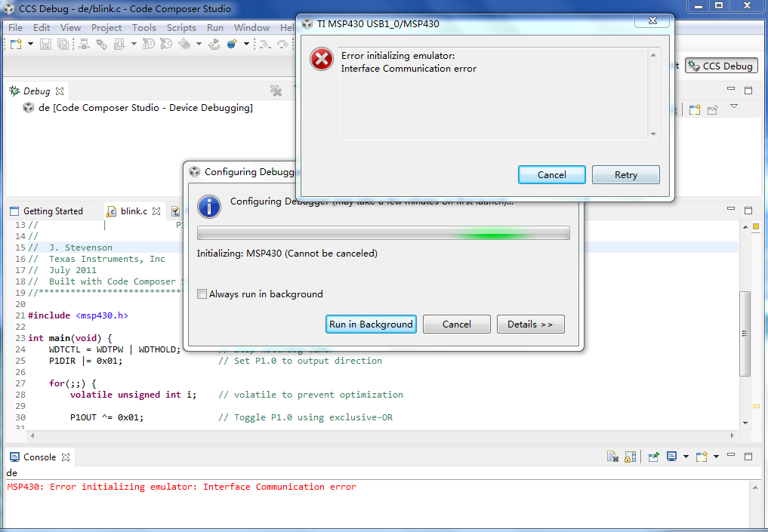
Task: Maximize the Debug view panel
Action: click(x=748, y=90)
